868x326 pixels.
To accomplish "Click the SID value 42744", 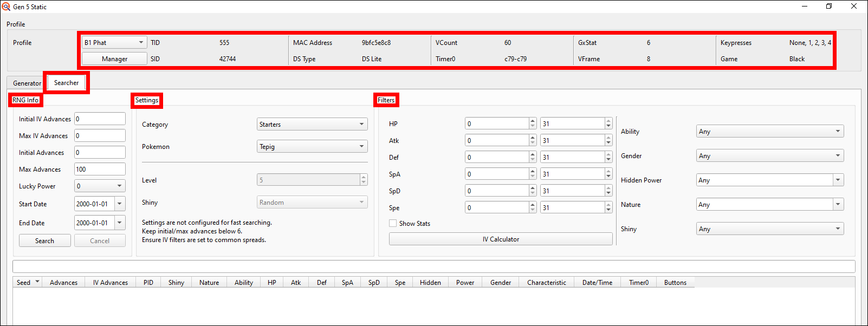I will click(228, 58).
